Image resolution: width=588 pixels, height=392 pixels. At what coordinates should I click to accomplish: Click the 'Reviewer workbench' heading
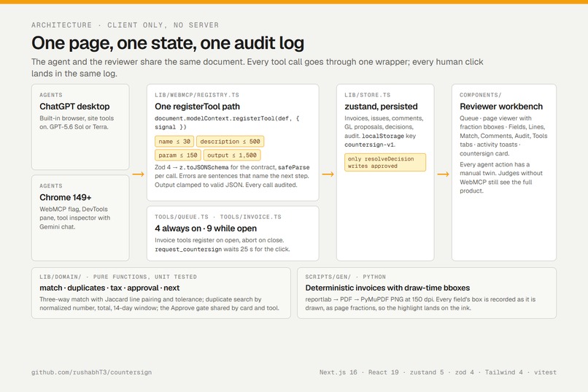coord(501,107)
